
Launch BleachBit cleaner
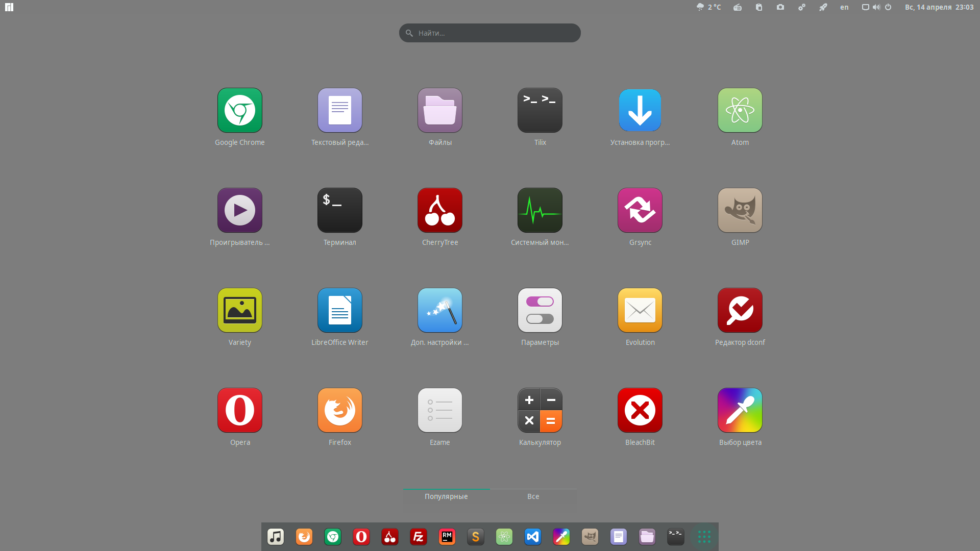[x=640, y=411]
